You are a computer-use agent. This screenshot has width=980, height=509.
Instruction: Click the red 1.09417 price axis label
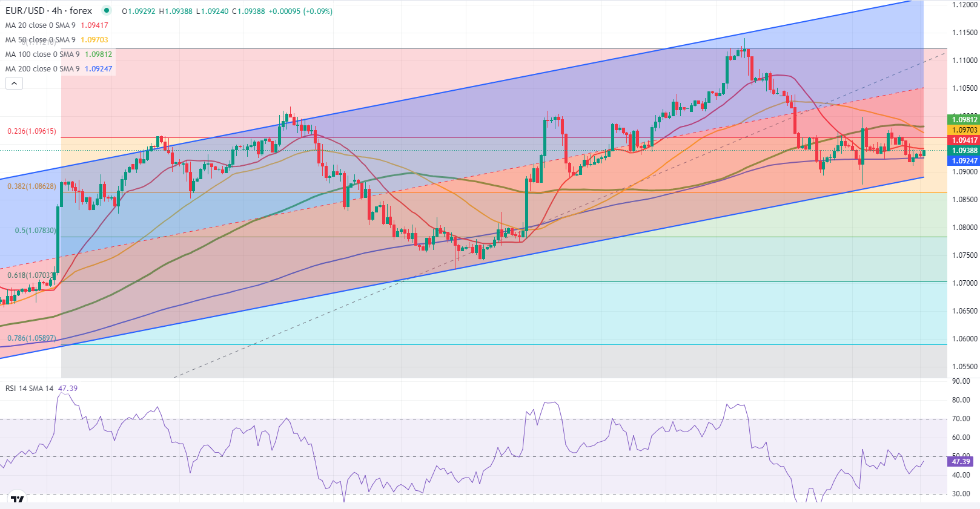963,140
